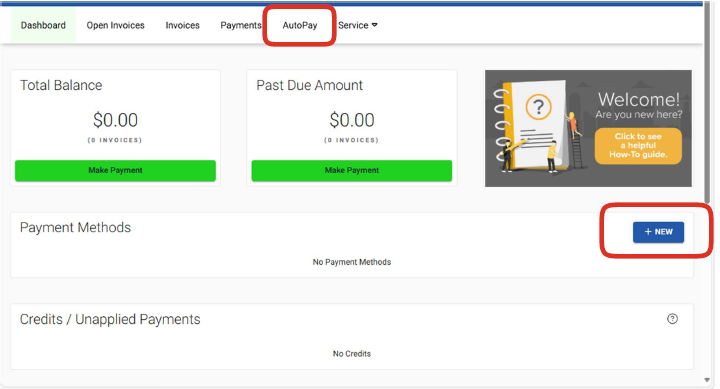
Task: Click the vertical scrollbar thumb
Action: (707, 103)
